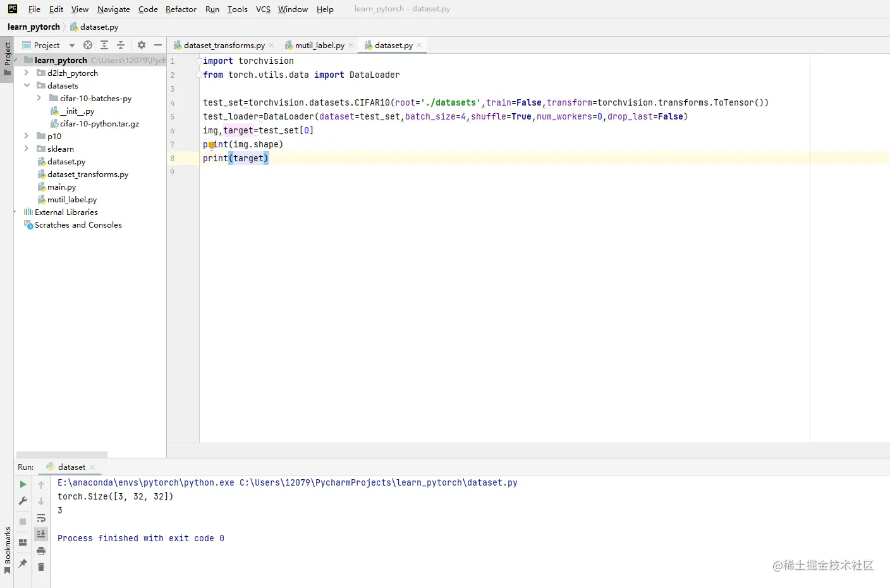Open the Navigate menu
Viewport: 890px width, 588px height.
114,9
